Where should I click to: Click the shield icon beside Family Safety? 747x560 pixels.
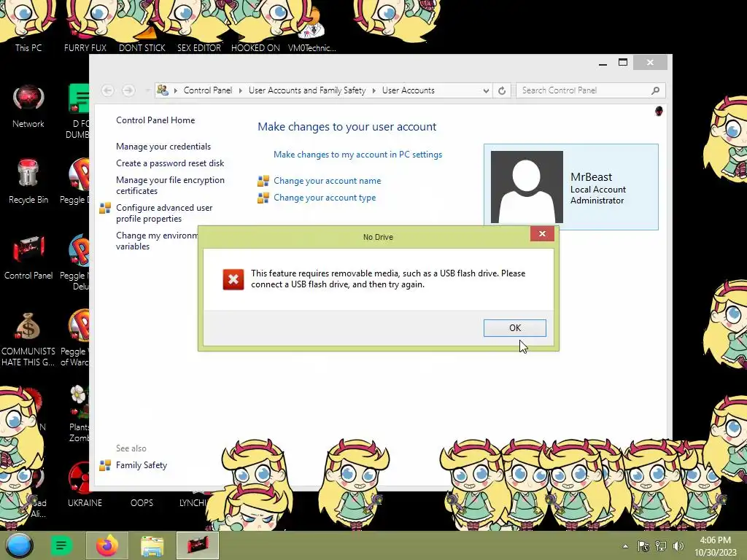coord(105,465)
